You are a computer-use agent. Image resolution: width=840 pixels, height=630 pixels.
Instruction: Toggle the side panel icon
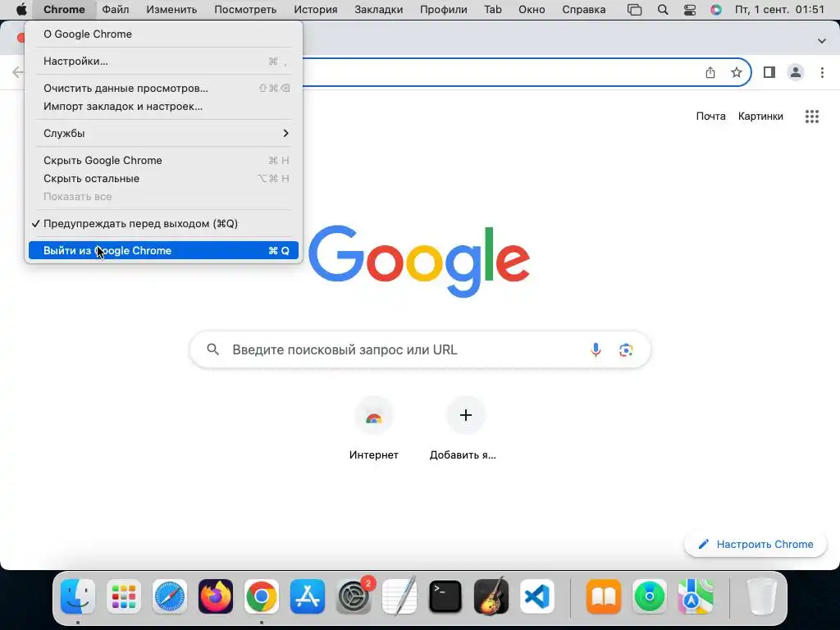769,72
